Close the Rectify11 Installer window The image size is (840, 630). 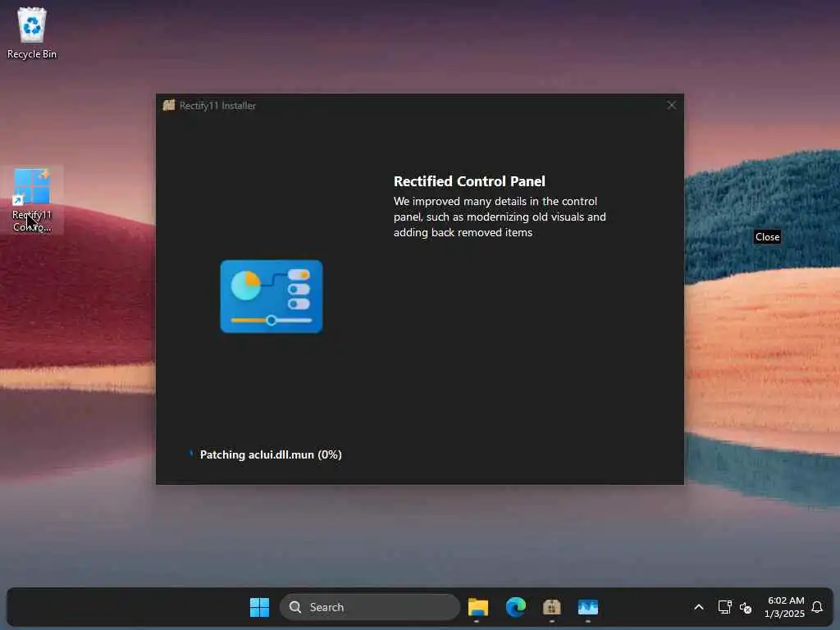[671, 105]
